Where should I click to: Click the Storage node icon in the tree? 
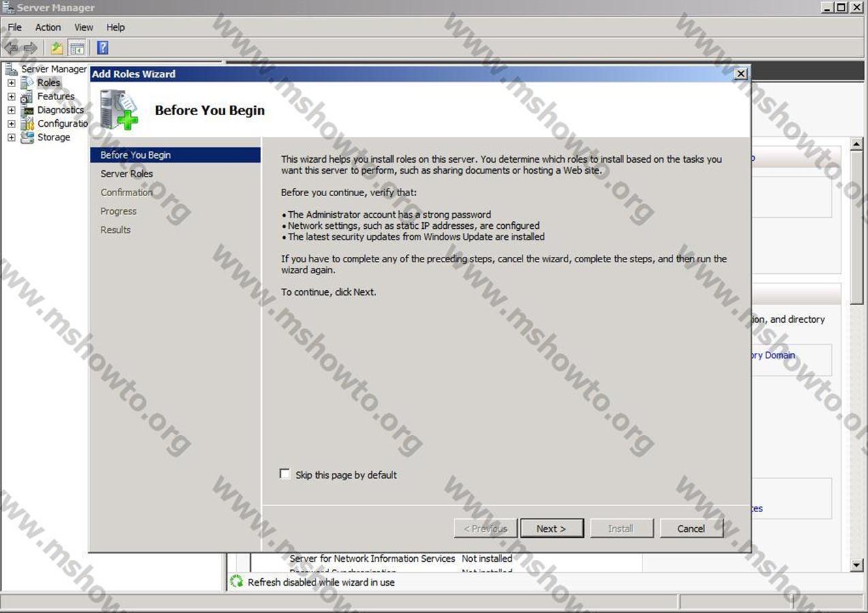[x=27, y=138]
